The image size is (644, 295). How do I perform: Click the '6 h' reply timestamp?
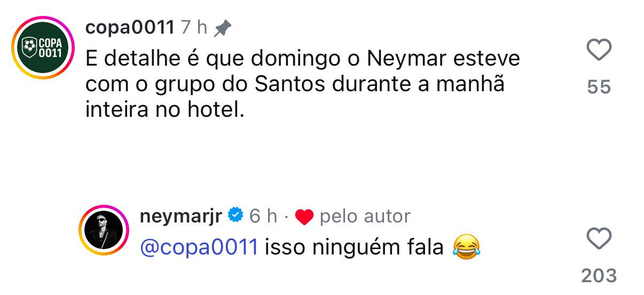point(263,216)
